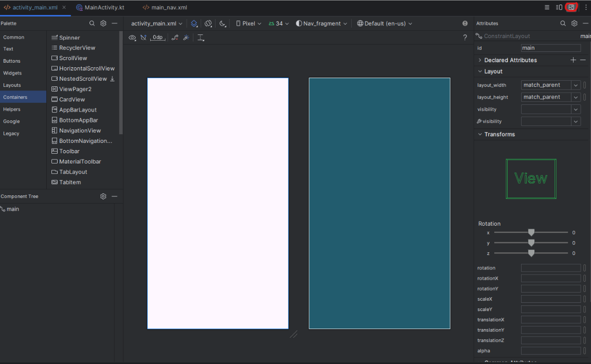The width and height of the screenshot is (591, 364).
Task: Click the id input field containing main
Action: [551, 48]
